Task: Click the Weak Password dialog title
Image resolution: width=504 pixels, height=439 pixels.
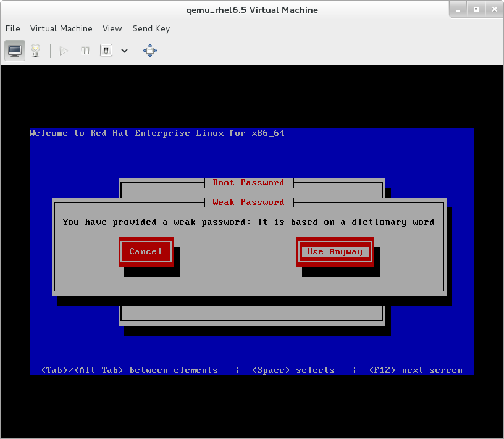Action: tap(248, 202)
